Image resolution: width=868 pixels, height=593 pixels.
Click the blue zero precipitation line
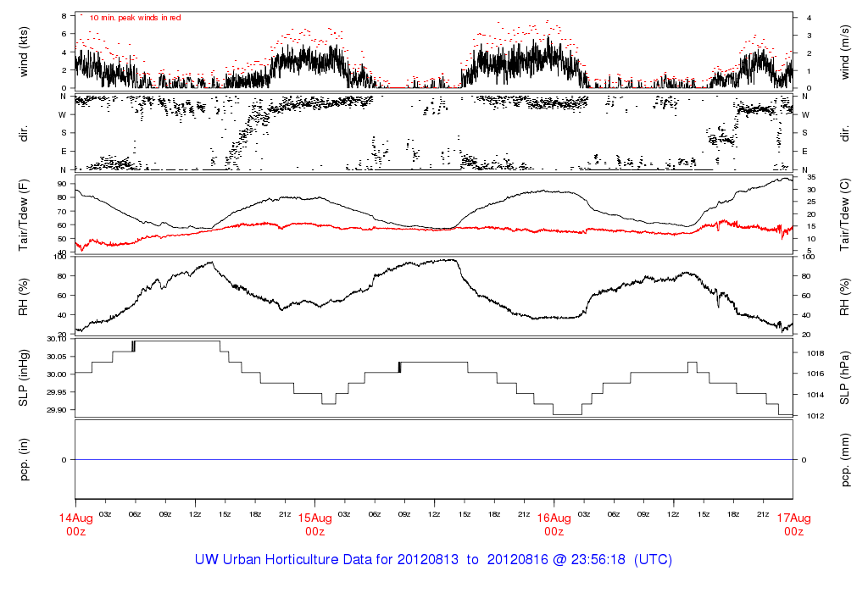click(434, 460)
